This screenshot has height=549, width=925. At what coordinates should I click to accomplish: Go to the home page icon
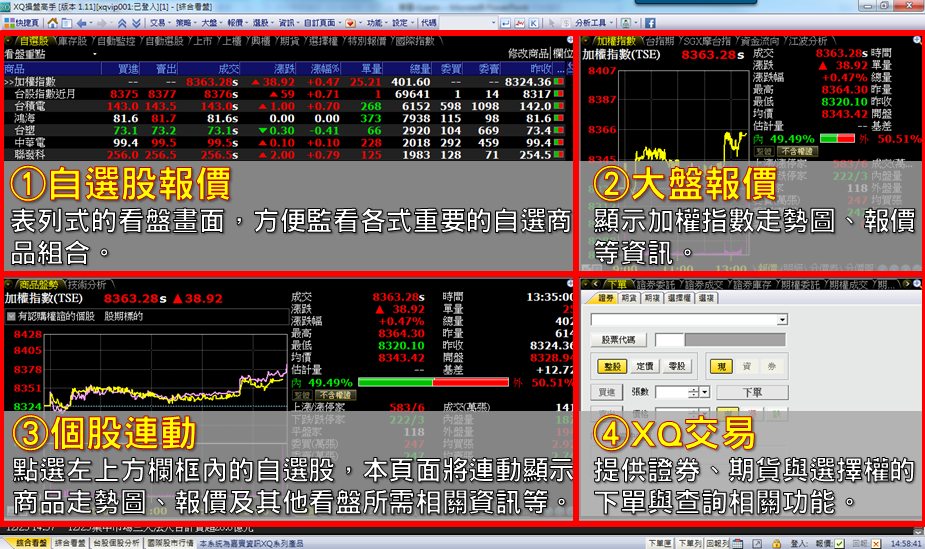coord(53,23)
